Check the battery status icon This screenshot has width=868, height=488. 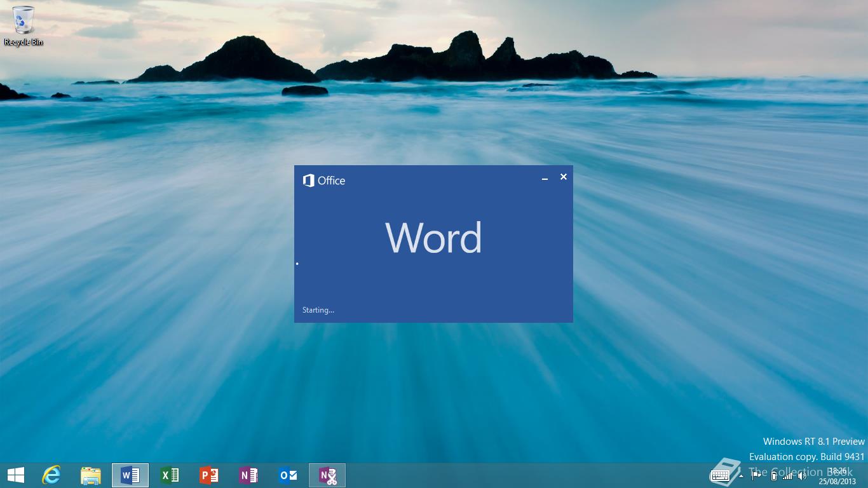point(773,475)
